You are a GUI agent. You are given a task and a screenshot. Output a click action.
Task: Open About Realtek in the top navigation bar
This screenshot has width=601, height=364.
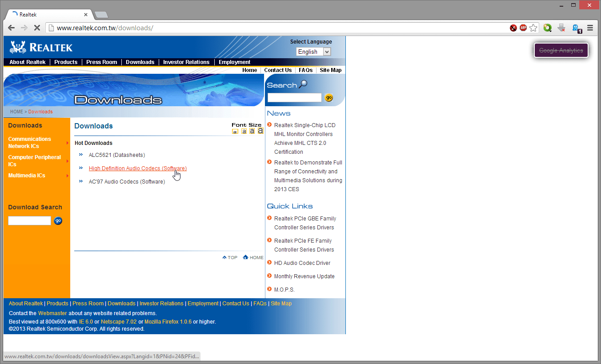click(x=28, y=62)
